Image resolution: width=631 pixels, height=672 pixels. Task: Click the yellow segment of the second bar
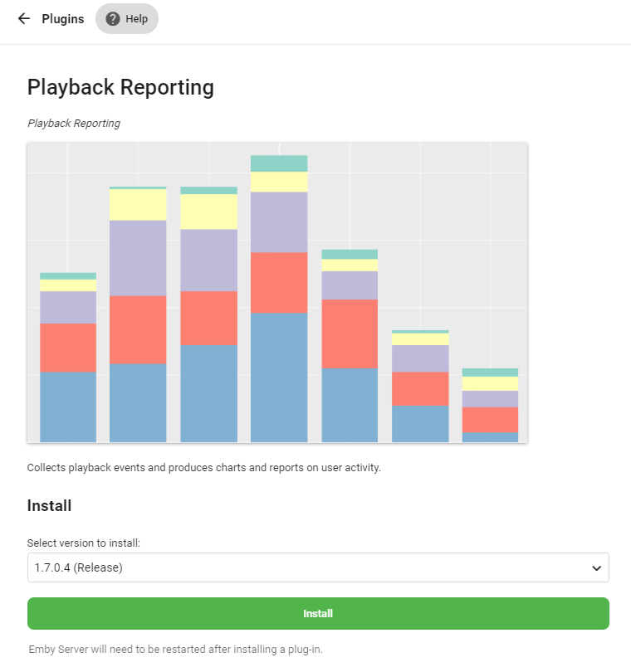138,205
